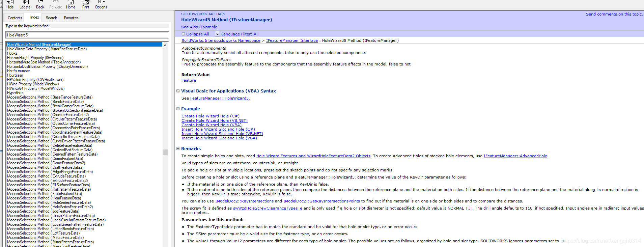Open FeatureManager::HoleWizard5 link
This screenshot has height=247, width=644.
pyautogui.click(x=219, y=98)
